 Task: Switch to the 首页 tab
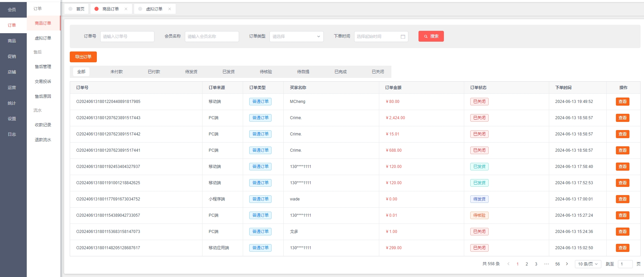point(77,9)
